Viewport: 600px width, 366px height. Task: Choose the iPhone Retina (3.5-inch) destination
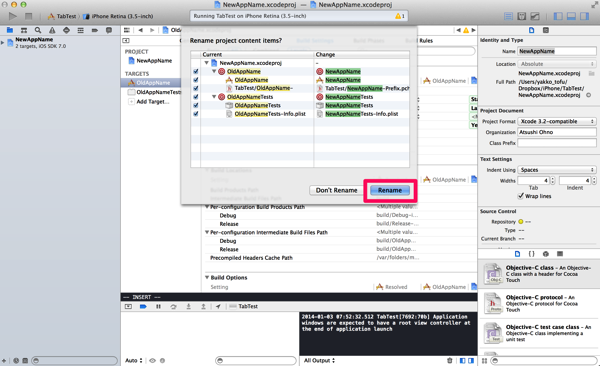coord(119,16)
